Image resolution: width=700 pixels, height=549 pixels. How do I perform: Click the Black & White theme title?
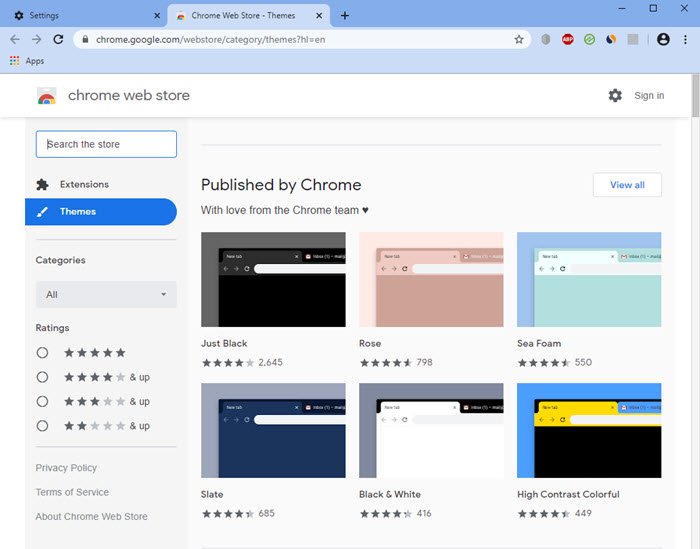(390, 494)
